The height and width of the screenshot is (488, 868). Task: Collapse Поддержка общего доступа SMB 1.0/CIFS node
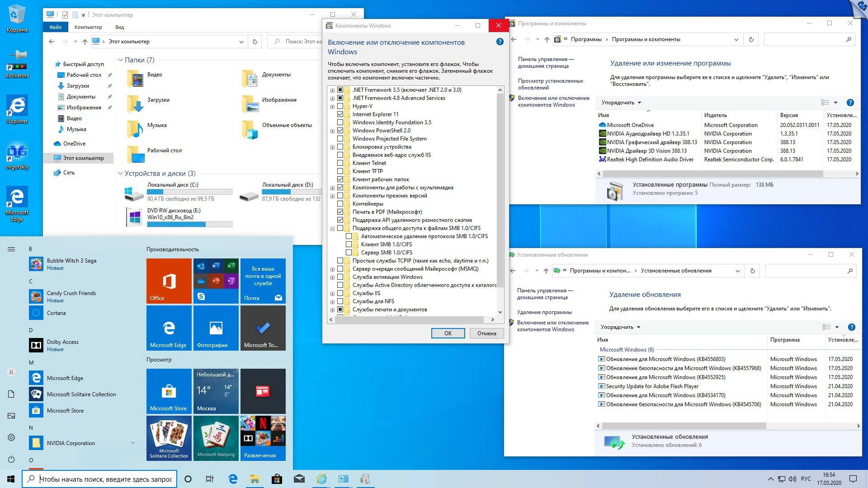tap(332, 229)
